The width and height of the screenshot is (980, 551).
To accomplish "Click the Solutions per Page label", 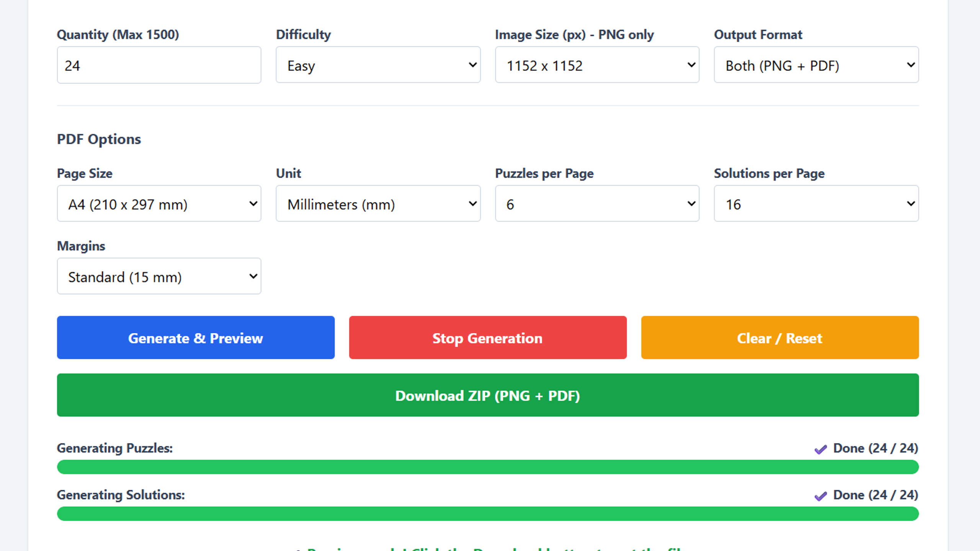I will (769, 174).
